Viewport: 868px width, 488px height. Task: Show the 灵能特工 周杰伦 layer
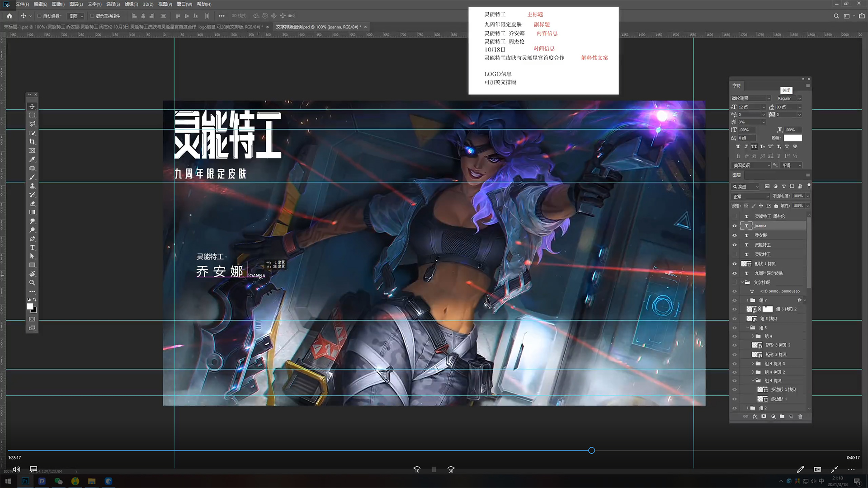pos(734,216)
